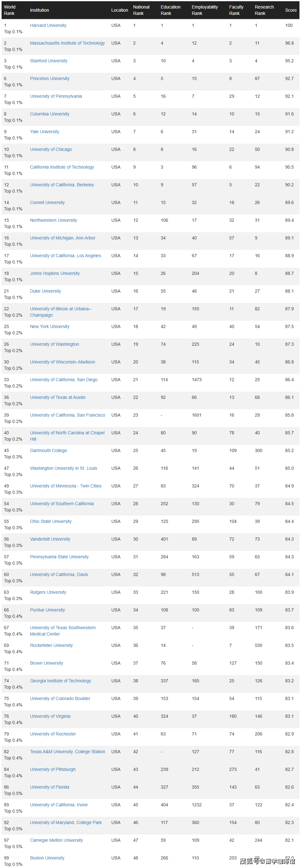Select the Carnegie Mellon University link
Image resolution: width=302 pixels, height=868 pixels.
click(x=56, y=840)
